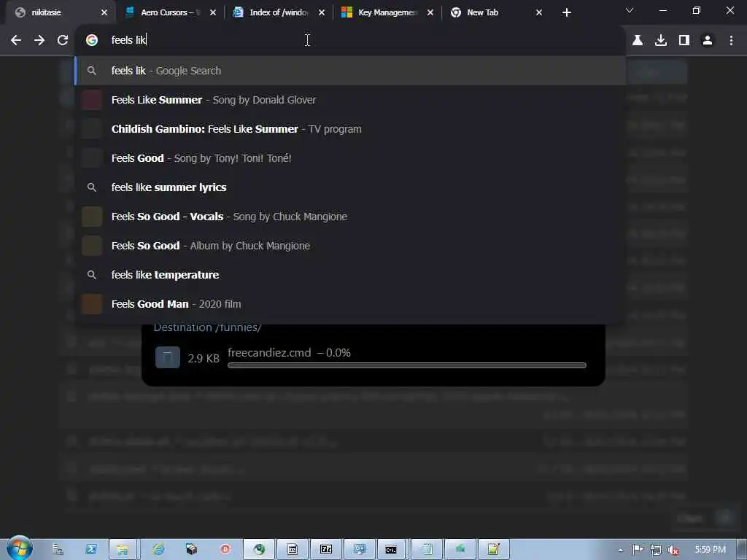This screenshot has height=560, width=747.
Task: Click the Google icon in address bar
Action: pyautogui.click(x=92, y=41)
